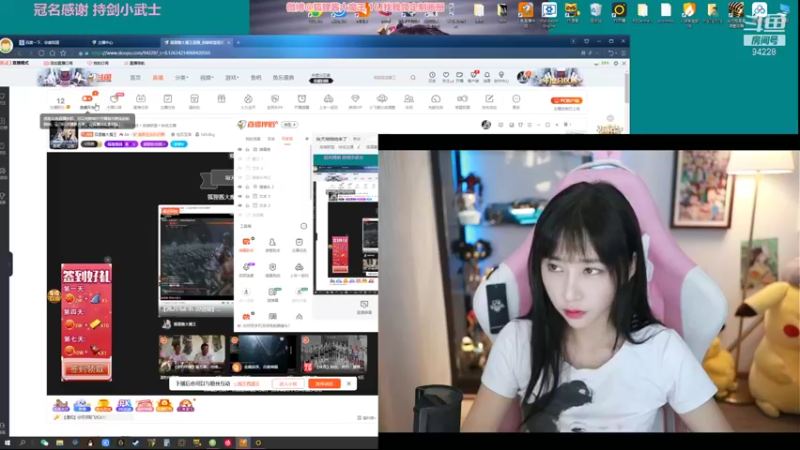
Task: Open the 鱼乐盛典 nav item
Action: (283, 78)
